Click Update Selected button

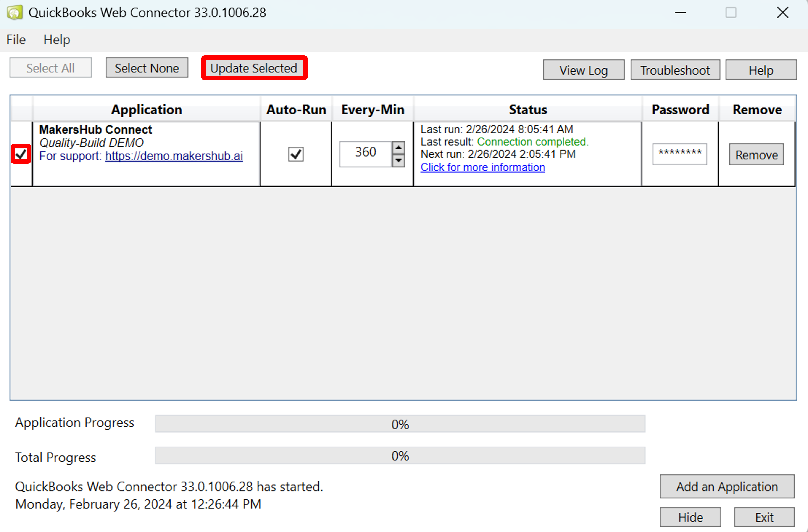tap(254, 68)
